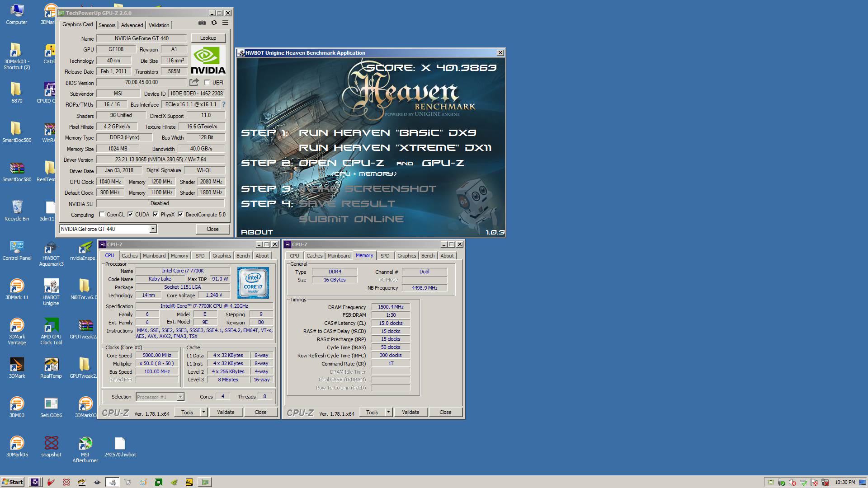This screenshot has width=868, height=488.
Task: Open the MSI Afterburner desktop icon
Action: (85, 450)
